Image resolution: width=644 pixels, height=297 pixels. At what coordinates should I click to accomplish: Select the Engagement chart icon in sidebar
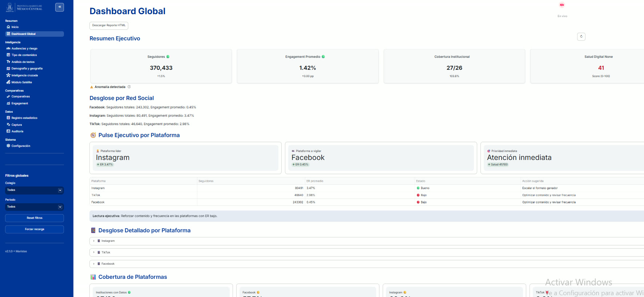coord(8,103)
